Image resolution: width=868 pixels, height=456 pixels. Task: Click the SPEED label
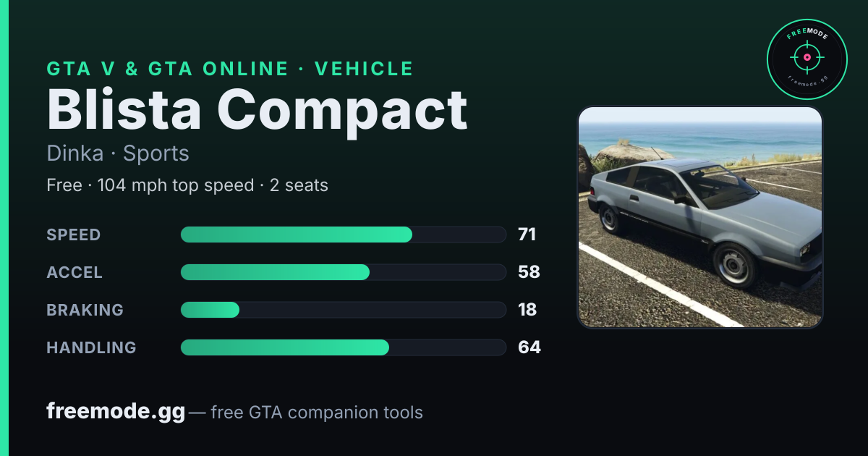click(x=73, y=235)
